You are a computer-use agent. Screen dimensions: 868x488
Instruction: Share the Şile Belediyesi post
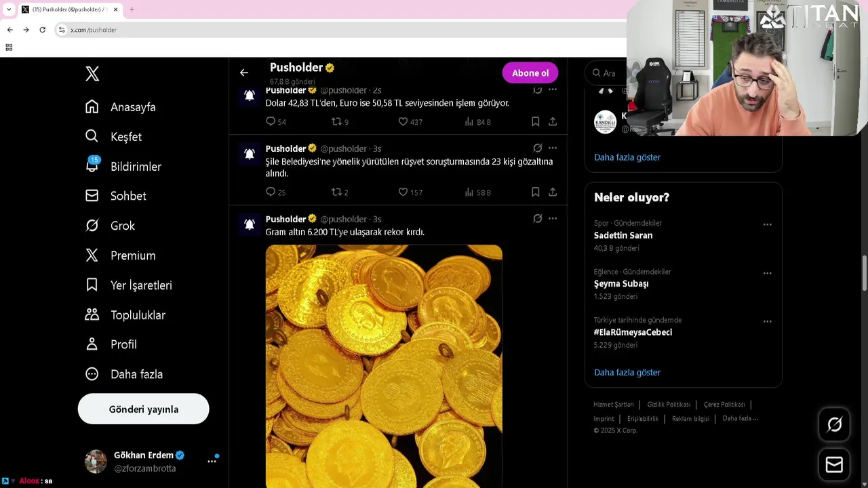(x=553, y=192)
